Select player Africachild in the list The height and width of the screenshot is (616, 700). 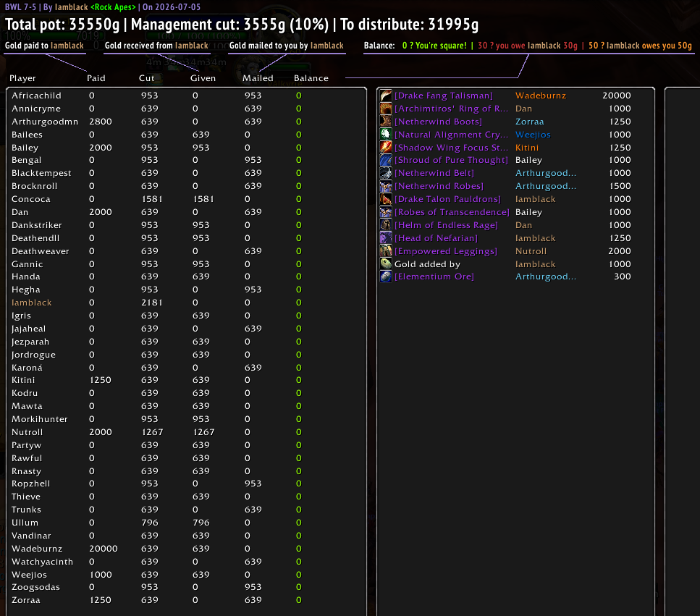(x=36, y=96)
